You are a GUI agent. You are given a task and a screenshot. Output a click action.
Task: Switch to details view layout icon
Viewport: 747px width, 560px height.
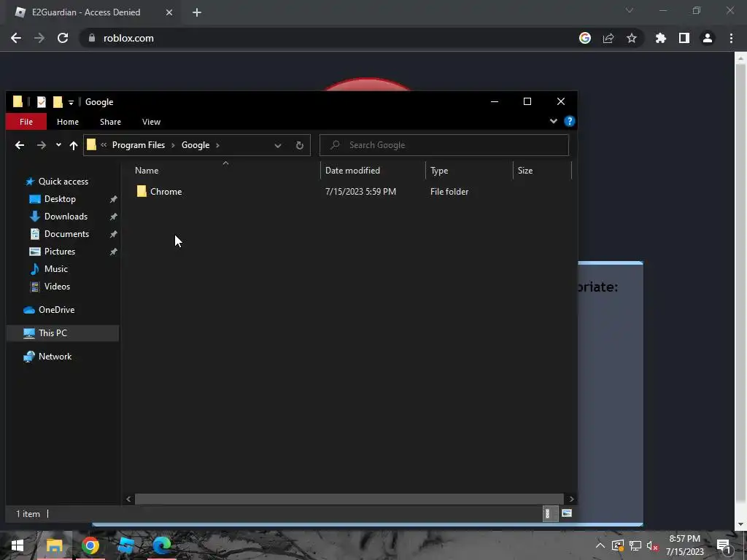[x=550, y=513]
